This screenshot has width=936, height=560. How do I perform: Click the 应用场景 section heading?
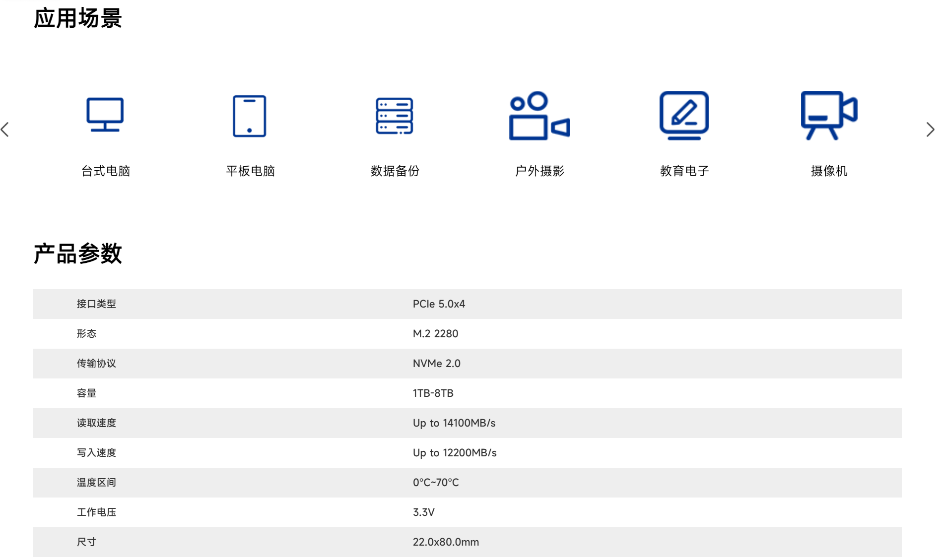tap(78, 18)
